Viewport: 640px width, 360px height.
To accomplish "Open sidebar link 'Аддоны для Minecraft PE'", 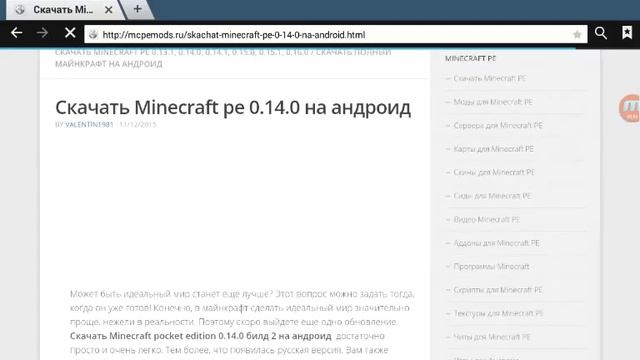I will pos(496,243).
